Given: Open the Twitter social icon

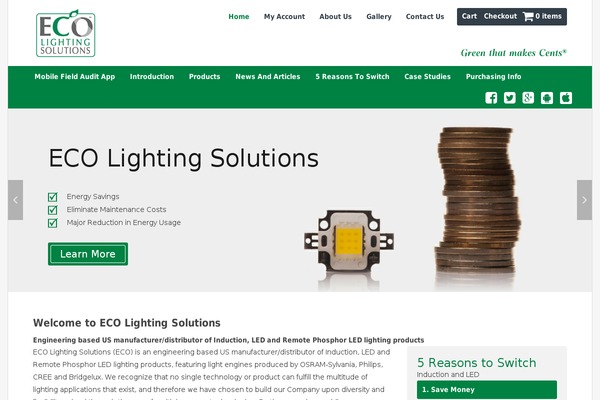Looking at the screenshot, I should (509, 98).
